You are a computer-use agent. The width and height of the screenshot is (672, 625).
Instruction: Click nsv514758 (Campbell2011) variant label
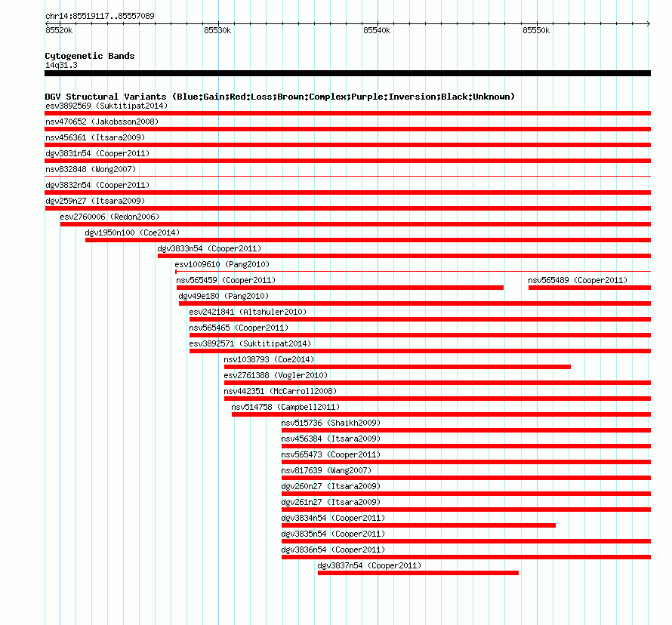click(x=285, y=407)
